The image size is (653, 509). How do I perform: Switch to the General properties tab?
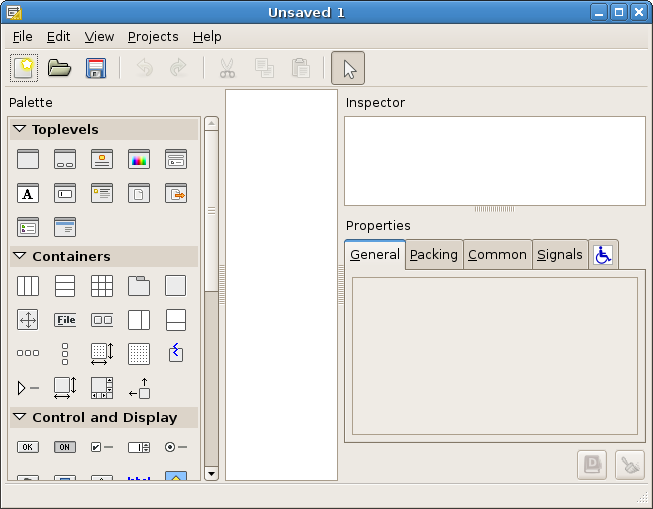(x=375, y=254)
